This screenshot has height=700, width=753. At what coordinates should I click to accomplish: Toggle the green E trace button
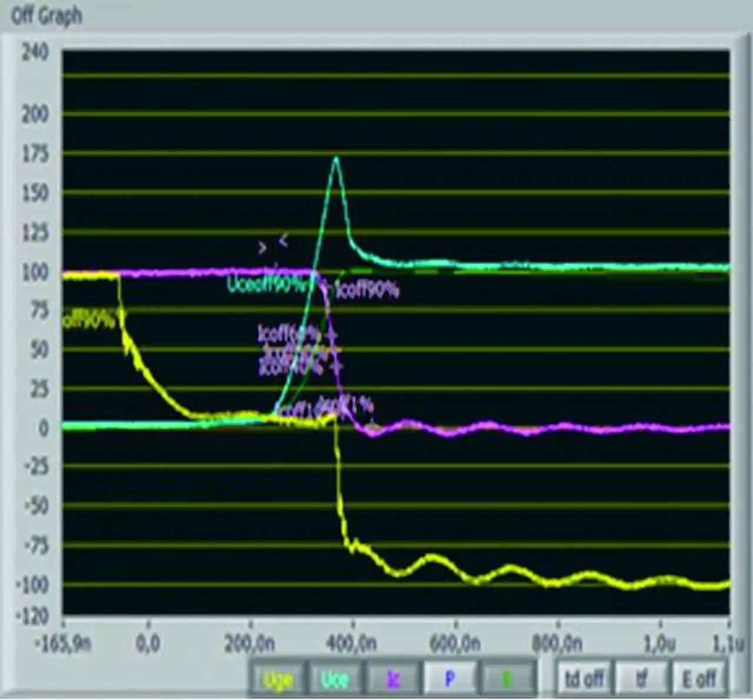point(507,679)
